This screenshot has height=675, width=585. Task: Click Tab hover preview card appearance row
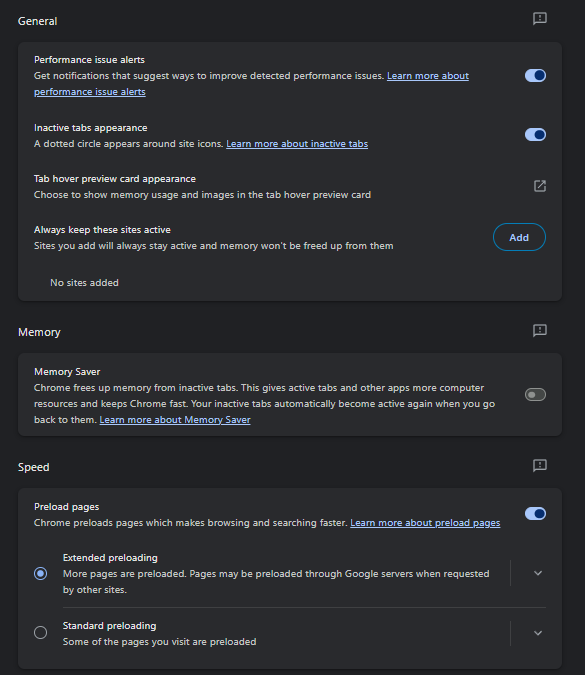[290, 186]
